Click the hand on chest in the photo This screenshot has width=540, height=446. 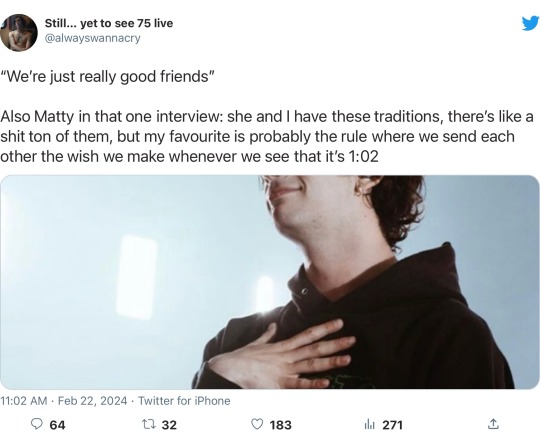[x=282, y=356]
